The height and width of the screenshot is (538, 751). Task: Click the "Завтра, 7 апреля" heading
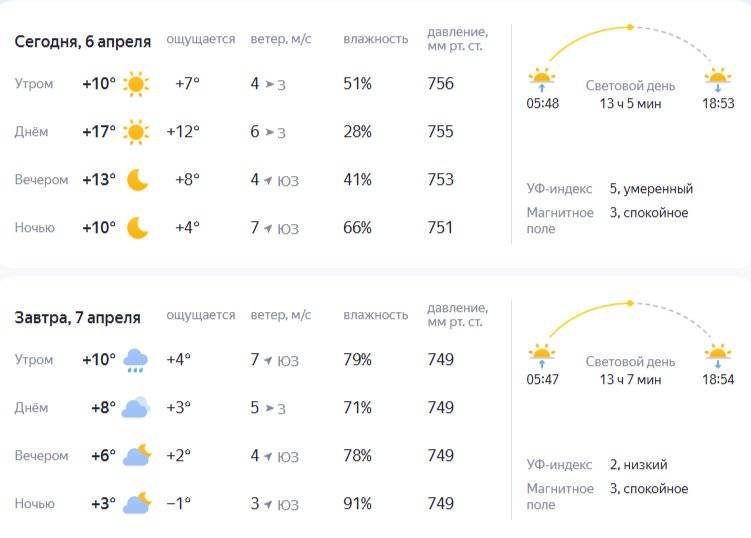coord(78,317)
